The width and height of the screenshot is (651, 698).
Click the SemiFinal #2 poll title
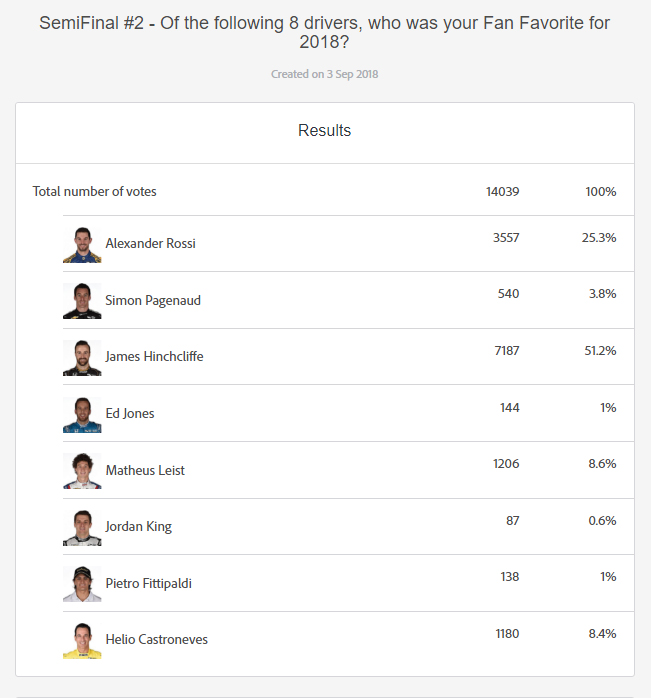325,33
